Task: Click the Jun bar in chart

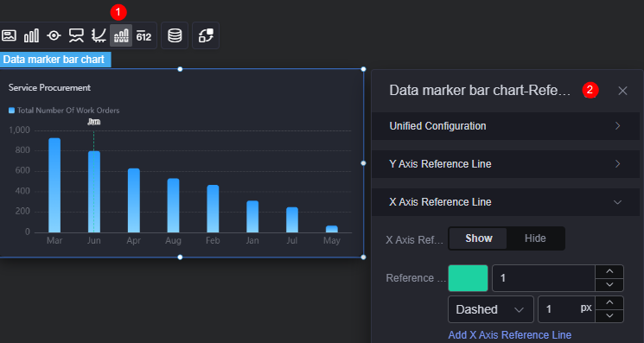Action: click(94, 192)
